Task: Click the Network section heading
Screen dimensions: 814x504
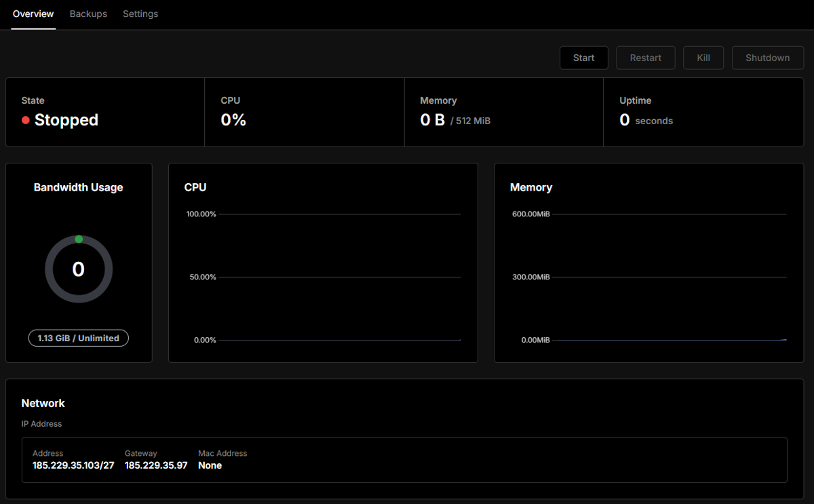Action: (x=43, y=403)
